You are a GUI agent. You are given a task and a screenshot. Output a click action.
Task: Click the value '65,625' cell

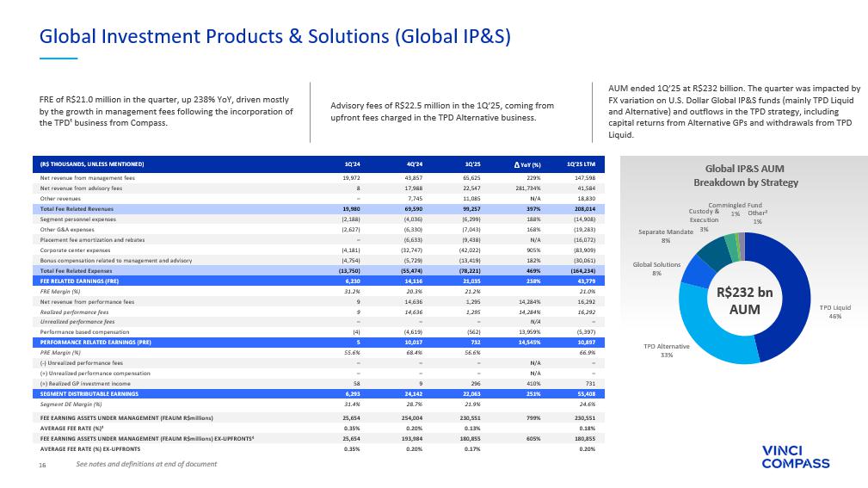coord(471,178)
